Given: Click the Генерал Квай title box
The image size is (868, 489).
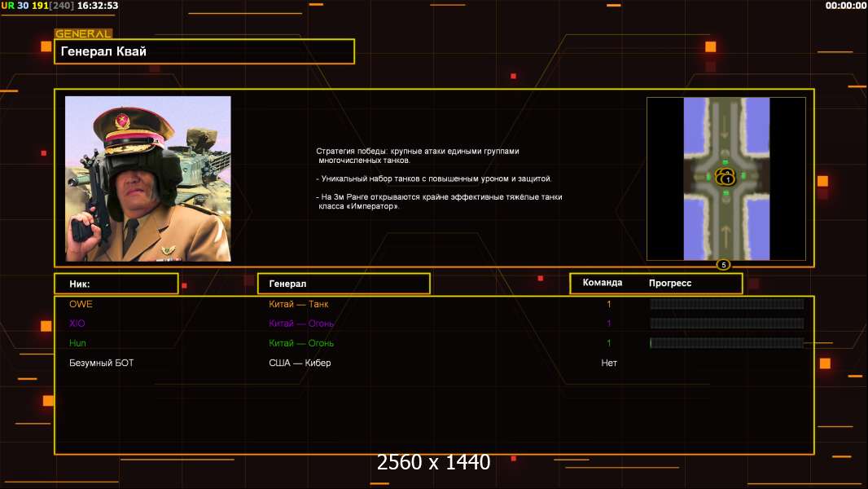Looking at the screenshot, I should pos(204,51).
